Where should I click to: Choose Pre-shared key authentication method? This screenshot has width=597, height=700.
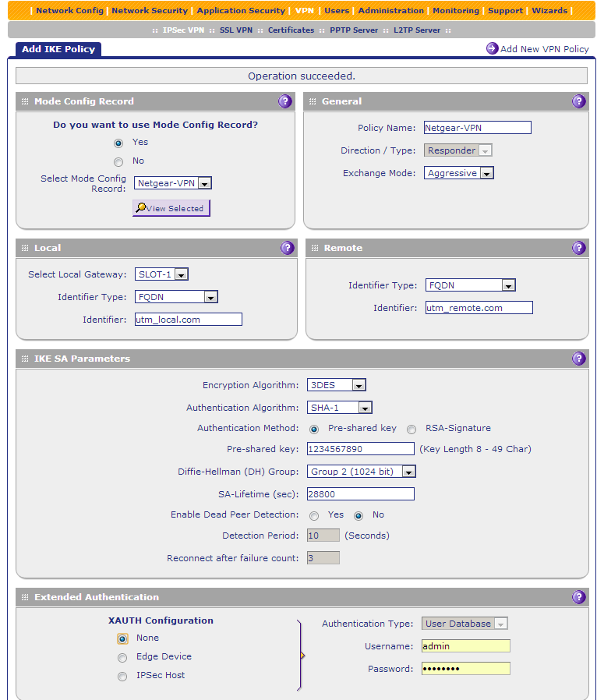[x=314, y=430]
